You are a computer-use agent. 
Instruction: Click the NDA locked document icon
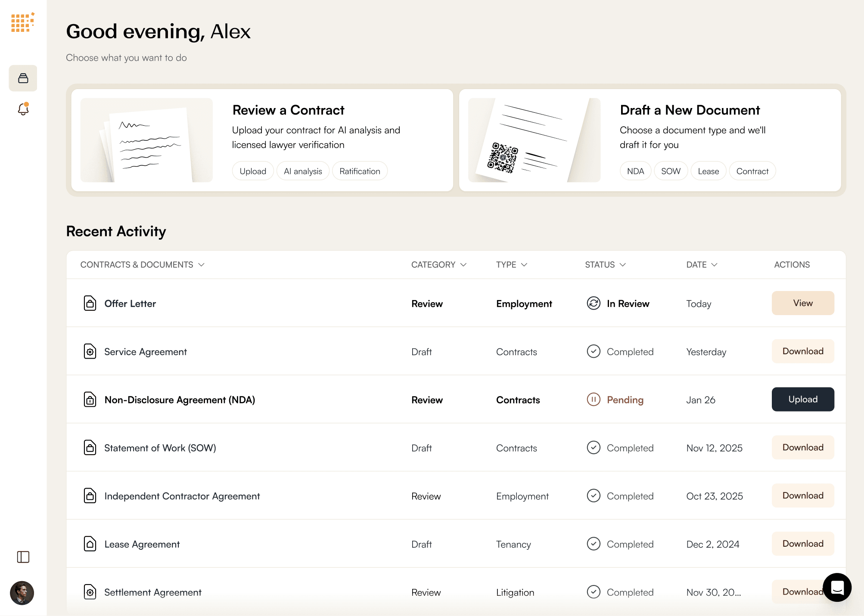[x=90, y=400]
